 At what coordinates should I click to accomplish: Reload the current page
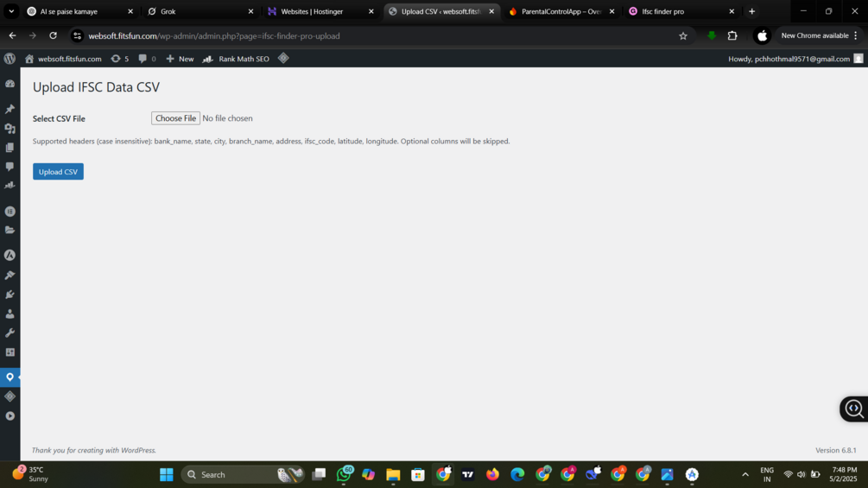(x=54, y=35)
